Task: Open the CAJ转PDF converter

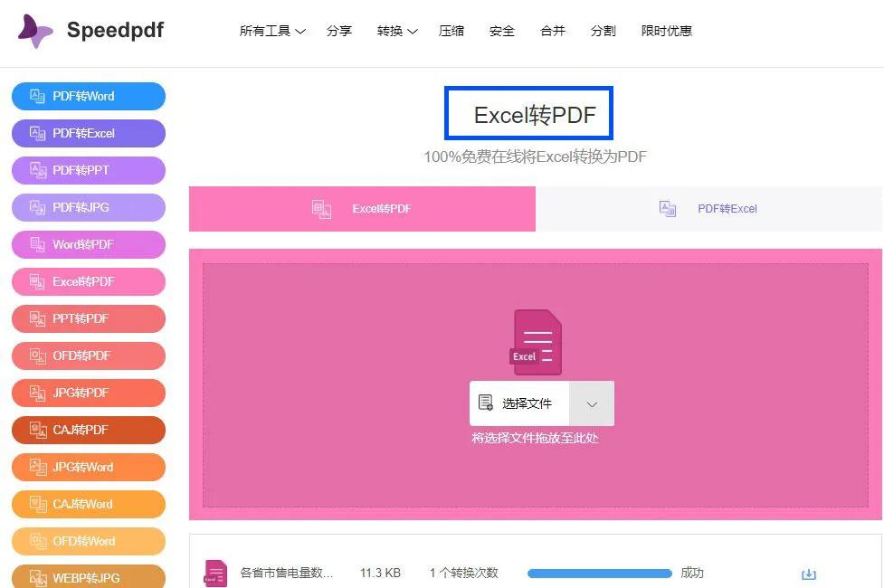Action: click(88, 430)
